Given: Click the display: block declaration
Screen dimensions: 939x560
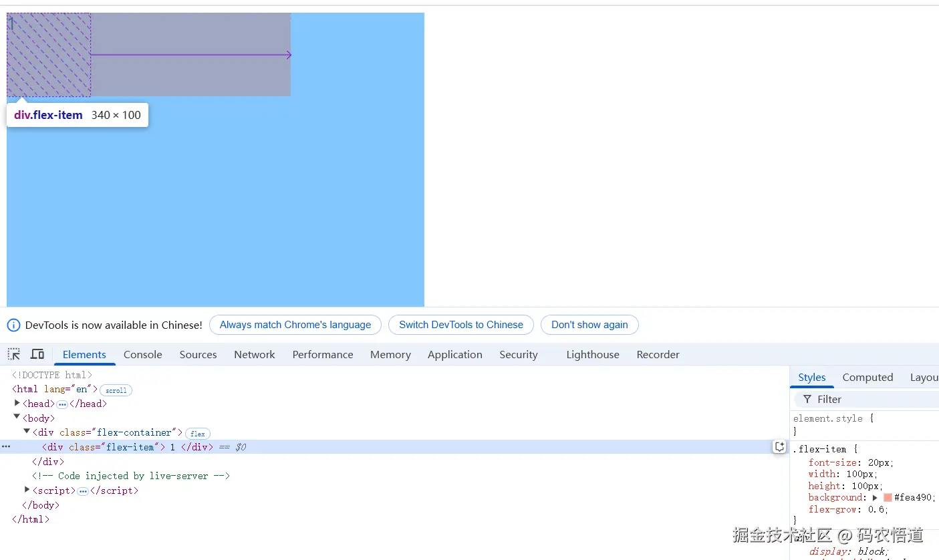Looking at the screenshot, I should coord(849,552).
